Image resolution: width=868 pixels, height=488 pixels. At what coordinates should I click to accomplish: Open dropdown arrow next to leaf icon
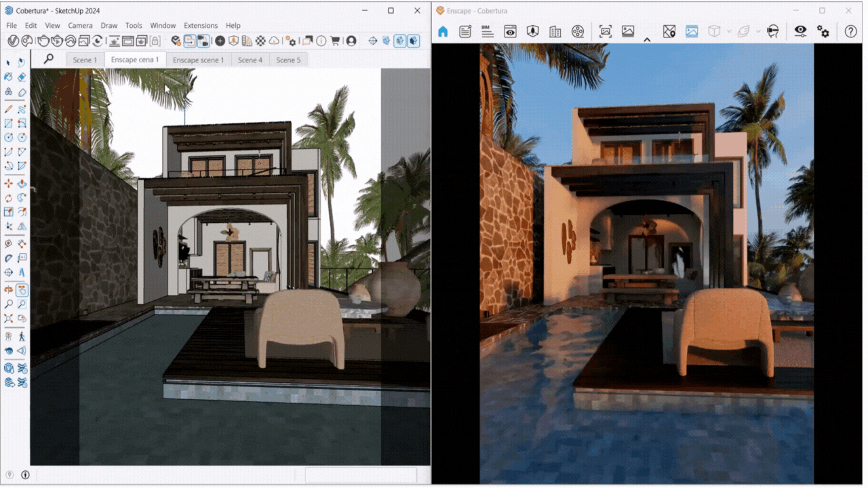point(758,31)
